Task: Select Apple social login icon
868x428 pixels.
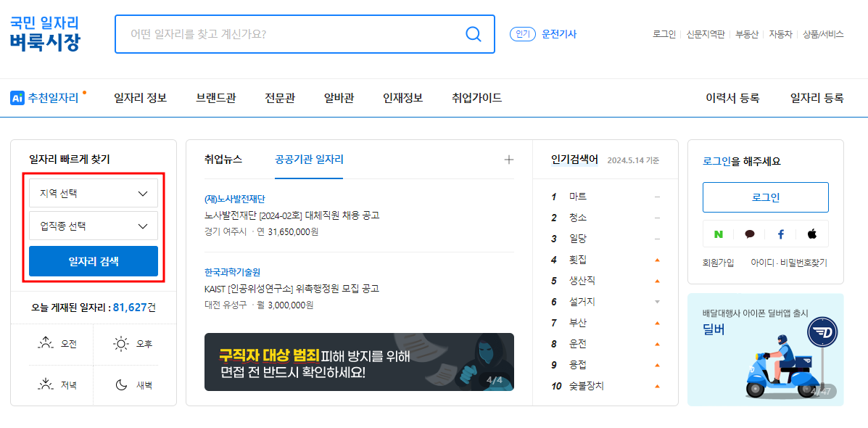Action: click(812, 234)
